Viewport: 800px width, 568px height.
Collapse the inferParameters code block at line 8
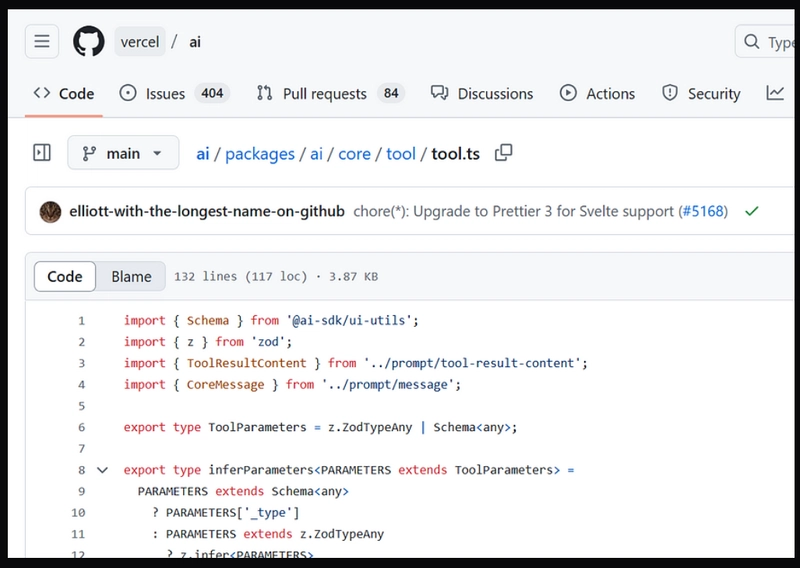[x=103, y=470]
